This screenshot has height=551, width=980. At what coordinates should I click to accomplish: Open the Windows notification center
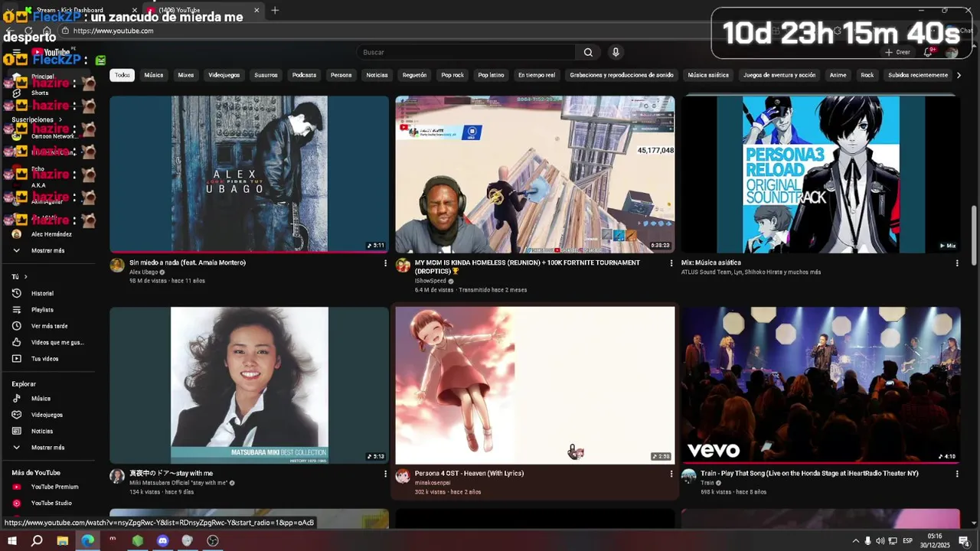963,541
